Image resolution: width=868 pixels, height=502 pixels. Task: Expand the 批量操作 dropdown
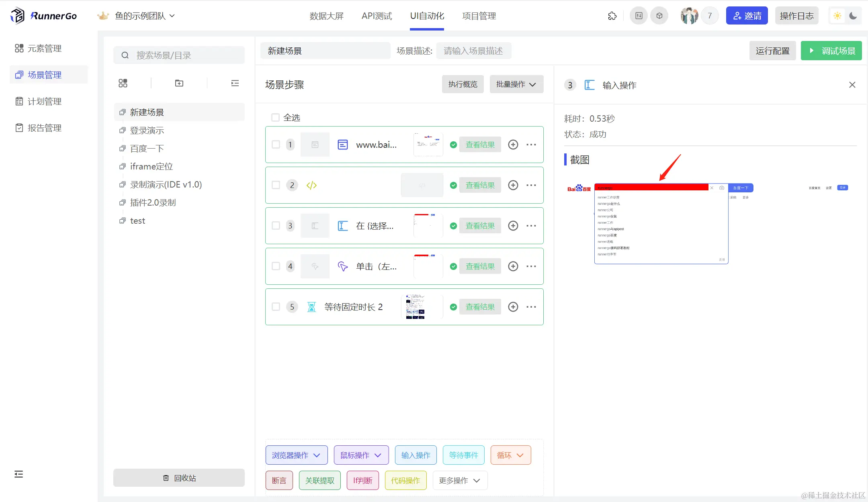[x=516, y=84]
